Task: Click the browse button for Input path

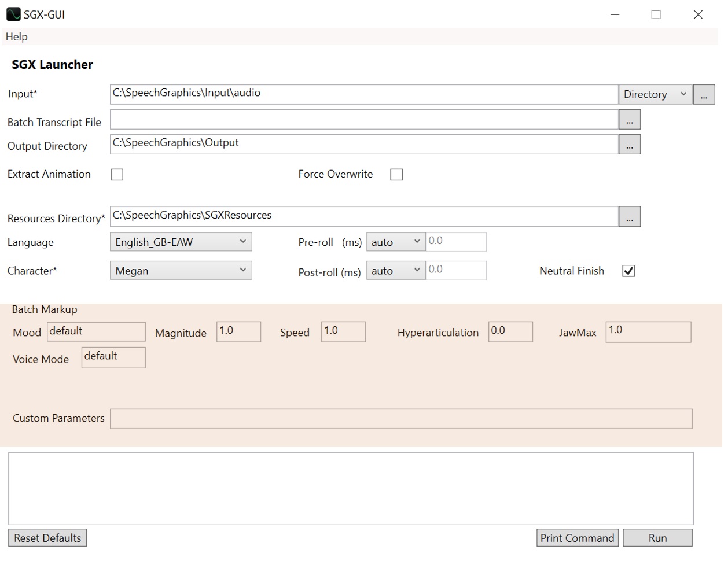Action: [704, 95]
